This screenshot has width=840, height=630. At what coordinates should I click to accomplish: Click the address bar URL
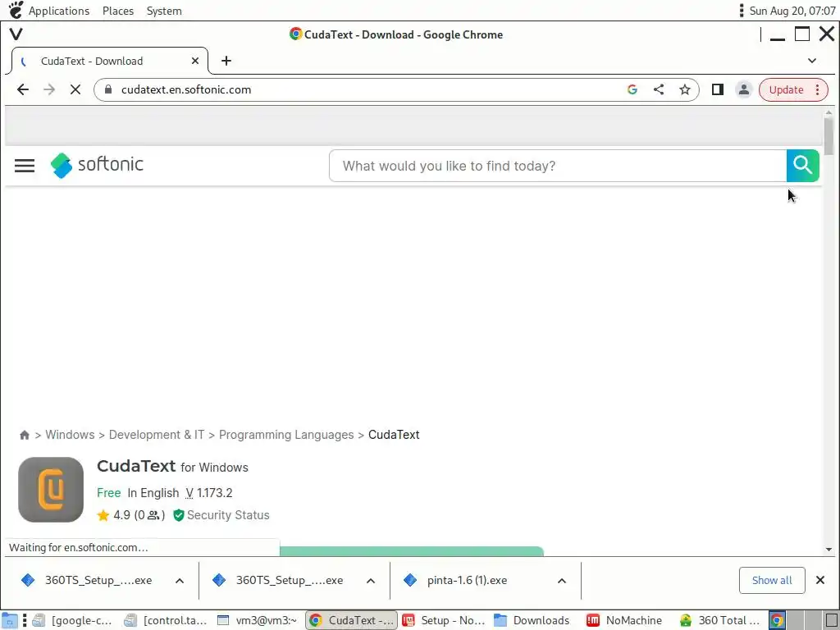click(186, 89)
